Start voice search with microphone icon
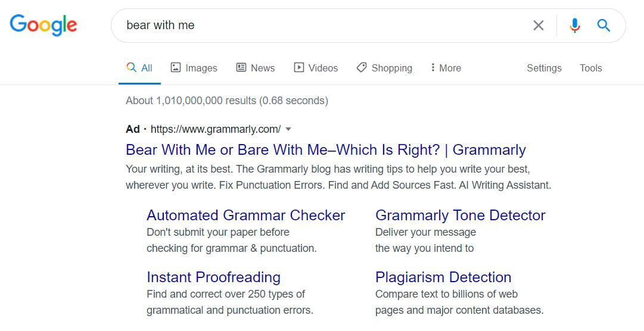Screen dimensions: 644x331 tap(574, 26)
